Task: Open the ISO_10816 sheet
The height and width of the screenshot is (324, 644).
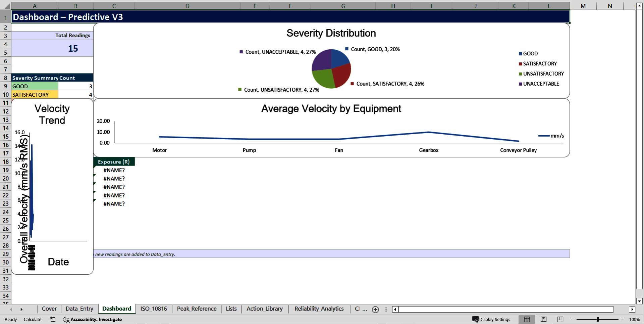Action: click(x=153, y=309)
